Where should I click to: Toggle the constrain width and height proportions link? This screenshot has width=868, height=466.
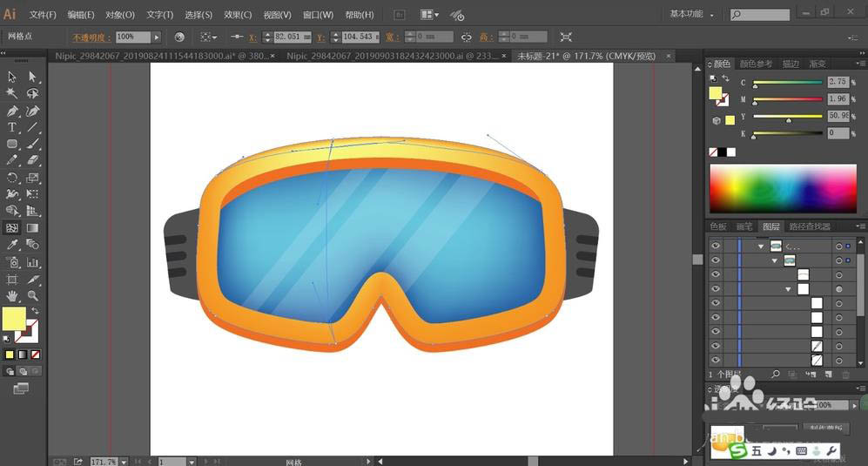(x=466, y=37)
